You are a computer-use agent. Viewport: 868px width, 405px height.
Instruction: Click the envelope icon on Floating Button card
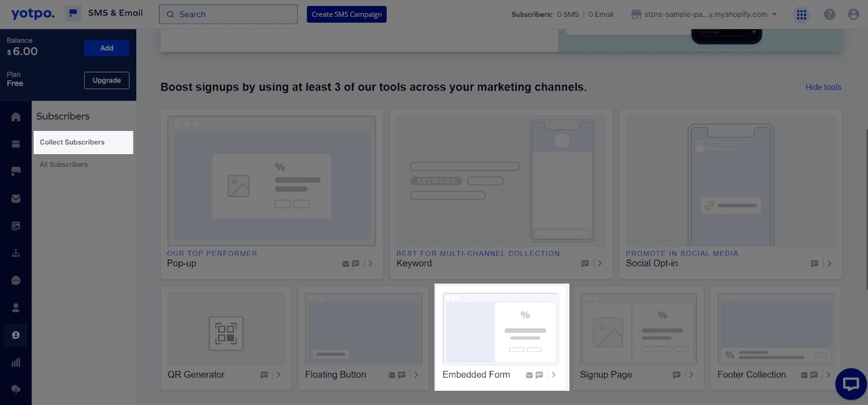click(x=392, y=375)
